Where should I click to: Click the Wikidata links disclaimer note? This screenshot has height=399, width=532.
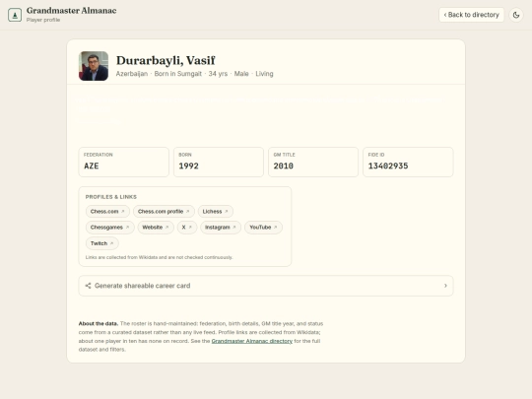[160, 257]
